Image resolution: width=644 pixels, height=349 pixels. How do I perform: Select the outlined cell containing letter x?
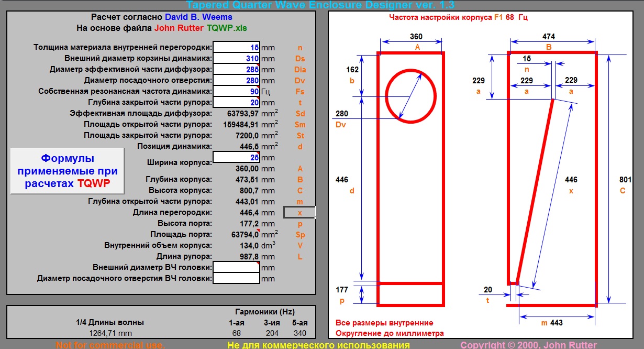click(x=299, y=212)
